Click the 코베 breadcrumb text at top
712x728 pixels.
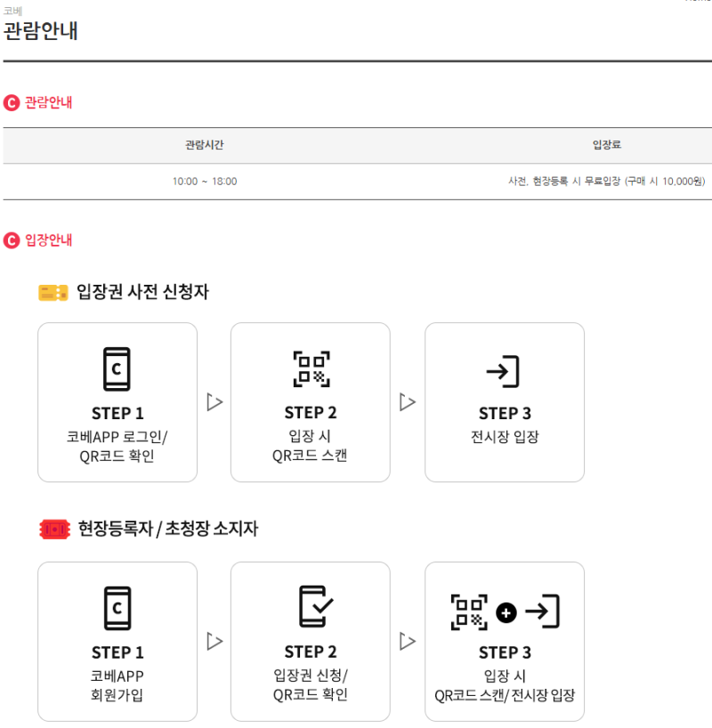[12, 11]
